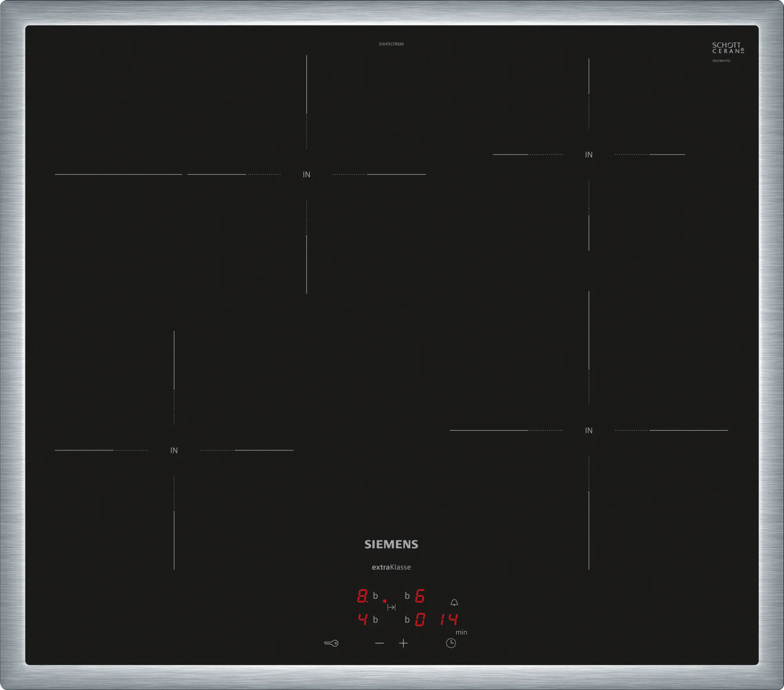The image size is (784, 690).
Task: Tap the plus button to increase power
Action: (x=403, y=643)
